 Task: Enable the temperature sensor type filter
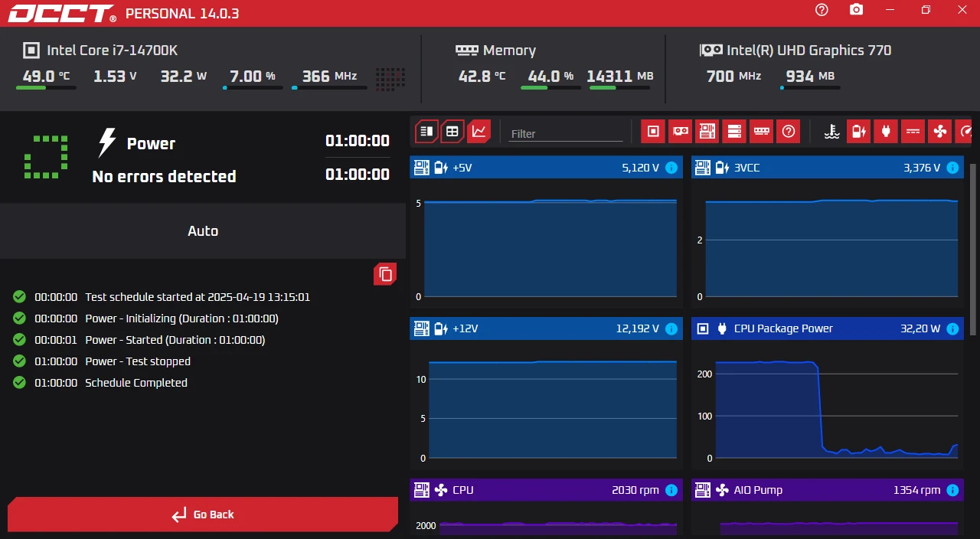[831, 132]
